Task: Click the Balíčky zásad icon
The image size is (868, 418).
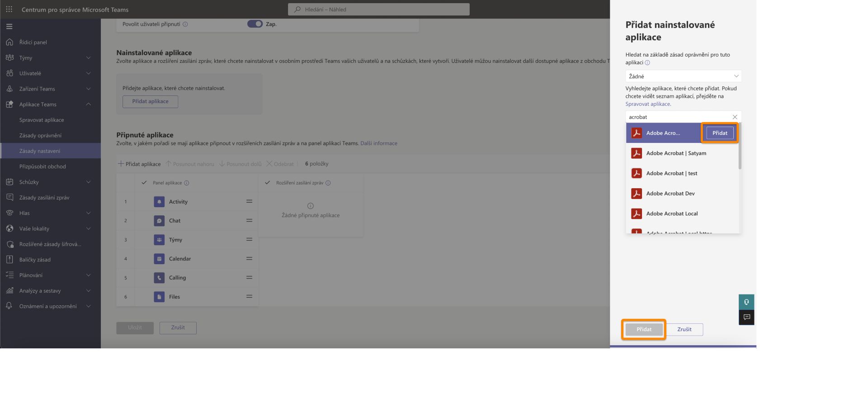Action: [x=9, y=259]
